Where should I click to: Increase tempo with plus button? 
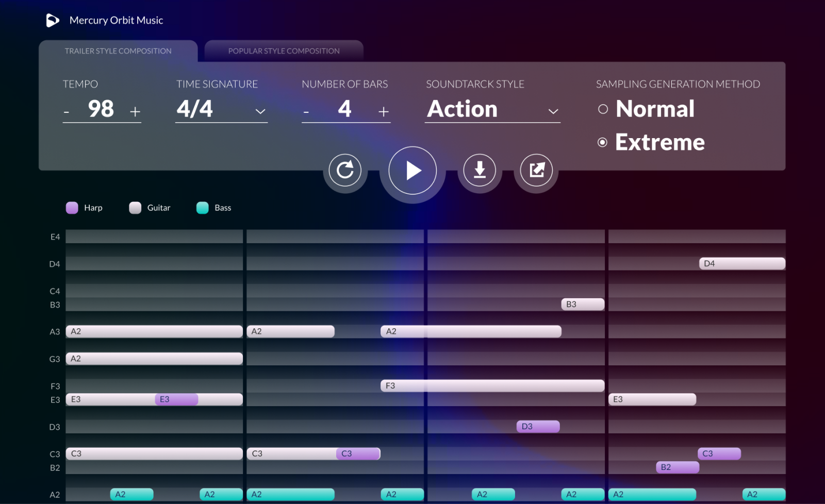pyautogui.click(x=135, y=111)
